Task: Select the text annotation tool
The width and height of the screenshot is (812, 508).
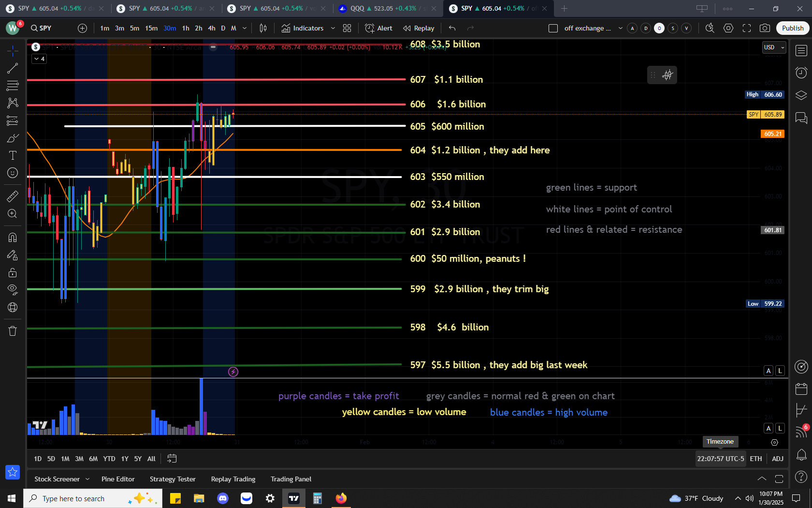Action: [13, 155]
